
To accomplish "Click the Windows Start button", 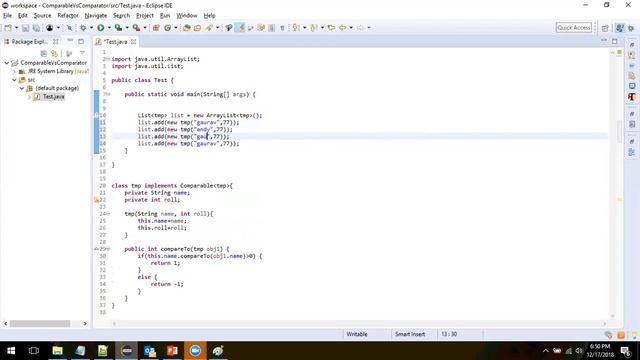I will pyautogui.click(x=11, y=351).
